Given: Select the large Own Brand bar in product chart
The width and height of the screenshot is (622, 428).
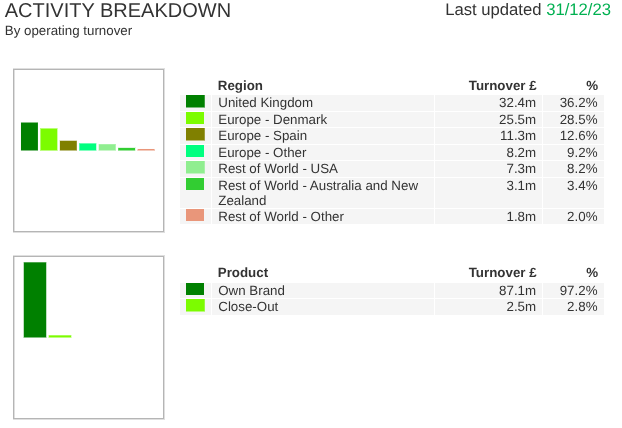Looking at the screenshot, I should tap(35, 300).
